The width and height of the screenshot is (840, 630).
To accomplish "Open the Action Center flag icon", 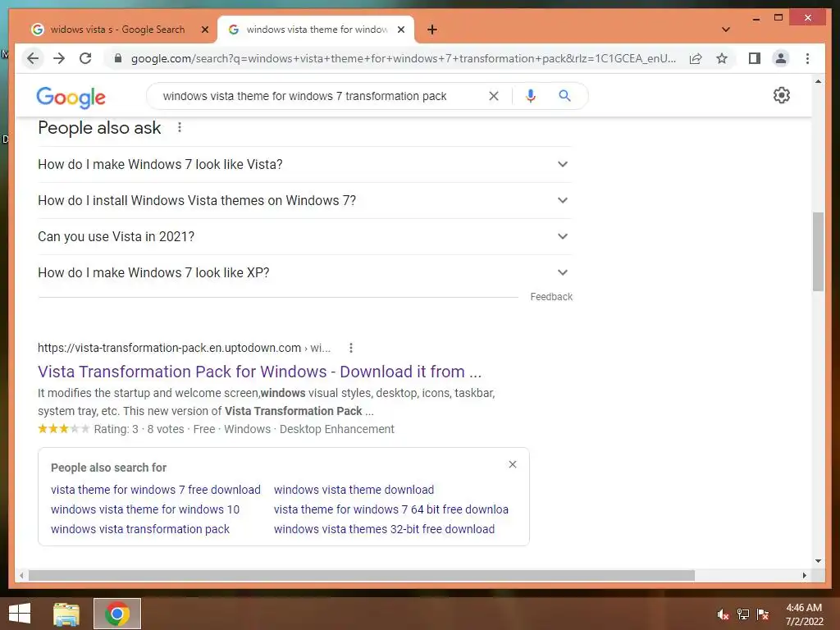I will 763,614.
